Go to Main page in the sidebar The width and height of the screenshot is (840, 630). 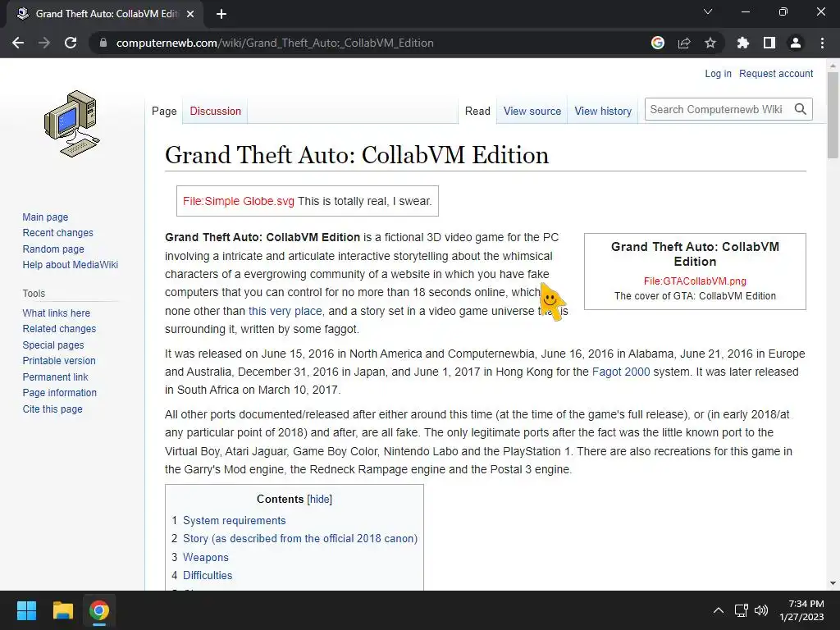(45, 217)
